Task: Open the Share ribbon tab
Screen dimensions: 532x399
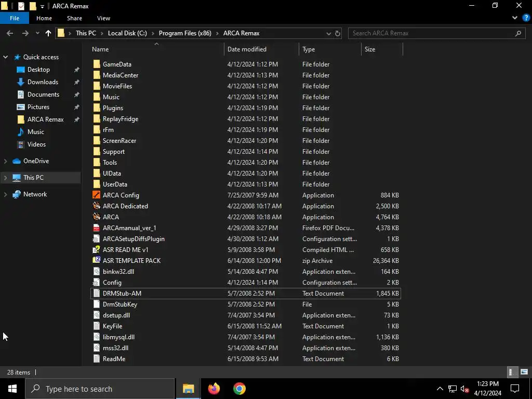Action: pyautogui.click(x=74, y=18)
